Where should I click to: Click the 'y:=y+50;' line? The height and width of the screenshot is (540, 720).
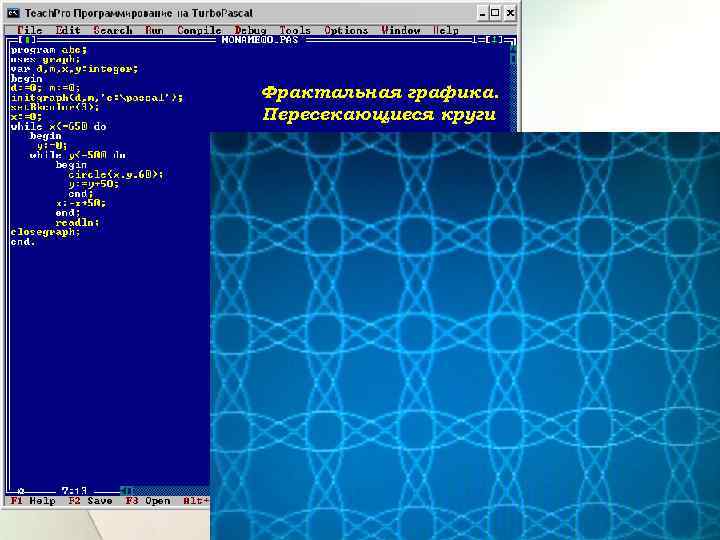94,184
